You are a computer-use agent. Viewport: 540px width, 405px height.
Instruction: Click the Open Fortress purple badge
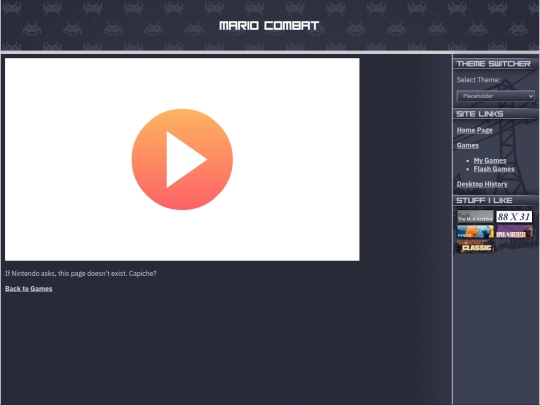514,232
